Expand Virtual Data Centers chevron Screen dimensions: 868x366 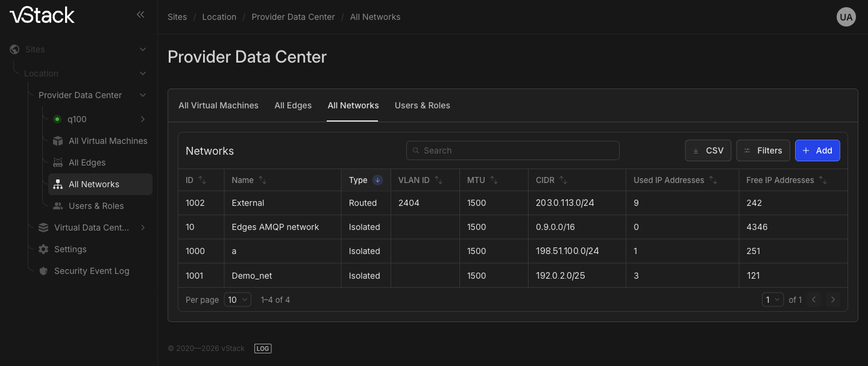143,228
